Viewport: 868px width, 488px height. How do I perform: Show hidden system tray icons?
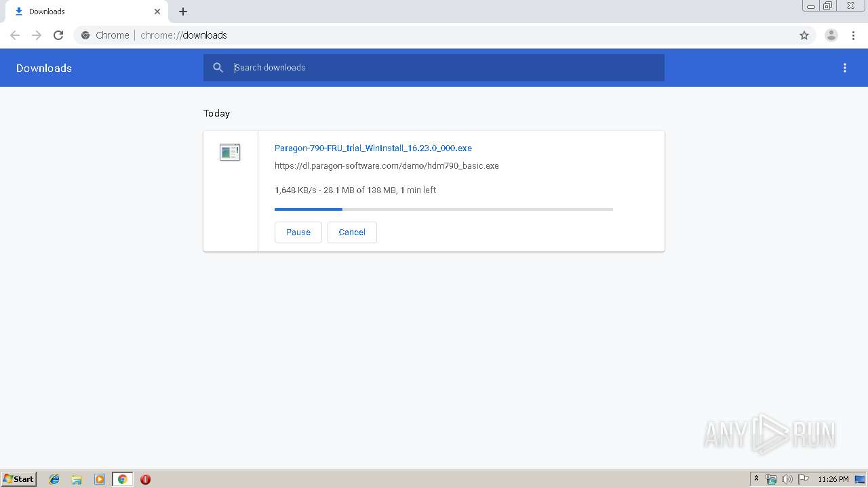tap(756, 479)
